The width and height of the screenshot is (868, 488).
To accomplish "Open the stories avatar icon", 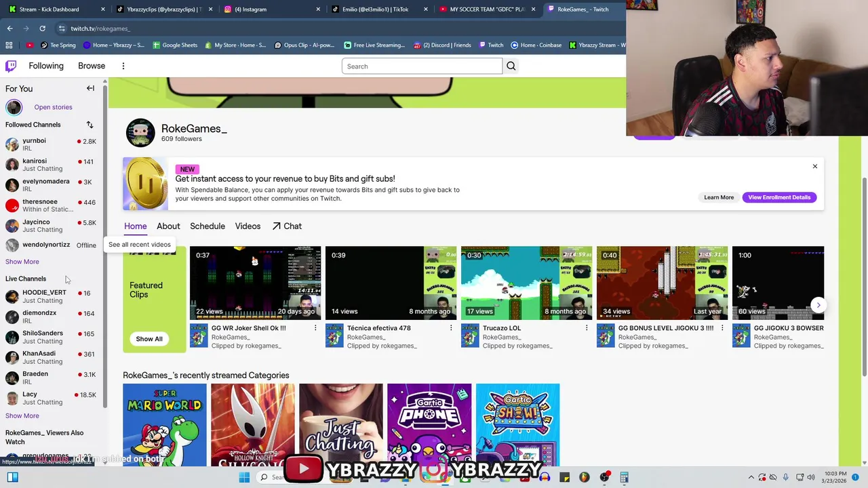I will click(14, 107).
